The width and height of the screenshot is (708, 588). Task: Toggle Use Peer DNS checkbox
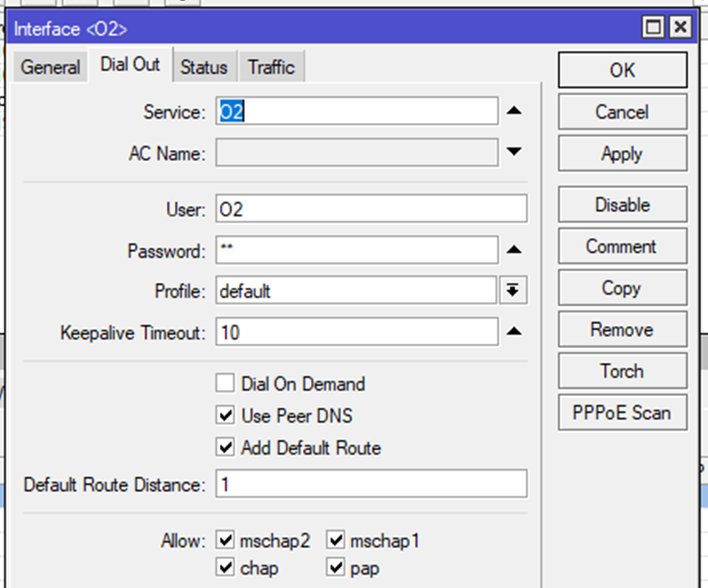click(x=225, y=416)
